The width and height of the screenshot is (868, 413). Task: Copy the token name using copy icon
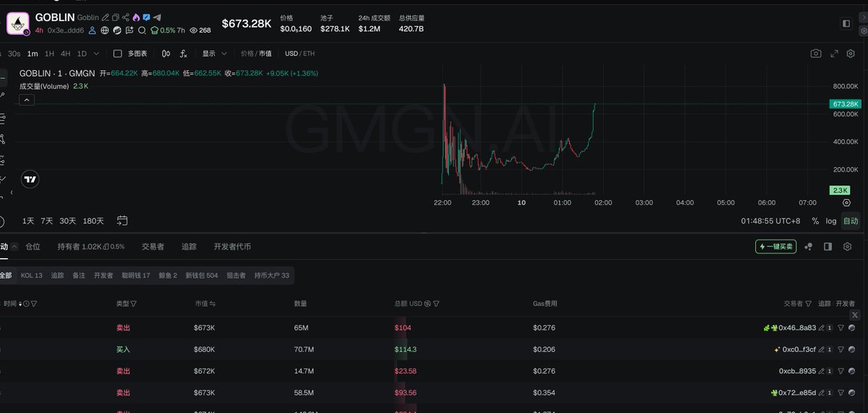[x=115, y=17]
